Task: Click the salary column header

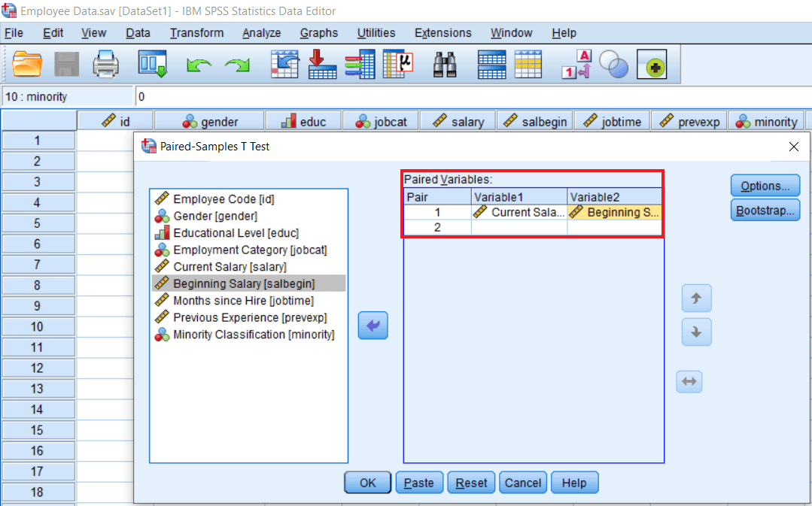Action: [x=458, y=122]
